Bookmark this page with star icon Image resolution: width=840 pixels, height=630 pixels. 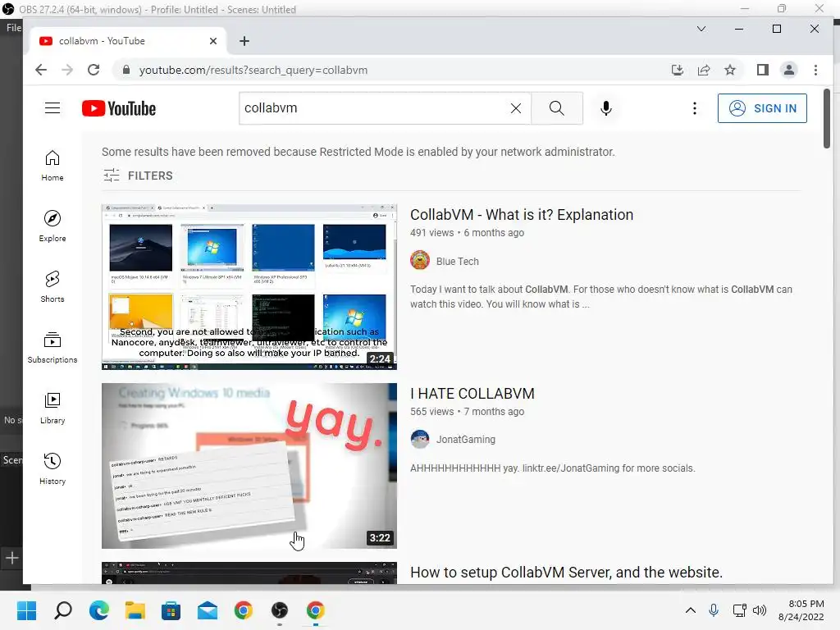(x=730, y=71)
